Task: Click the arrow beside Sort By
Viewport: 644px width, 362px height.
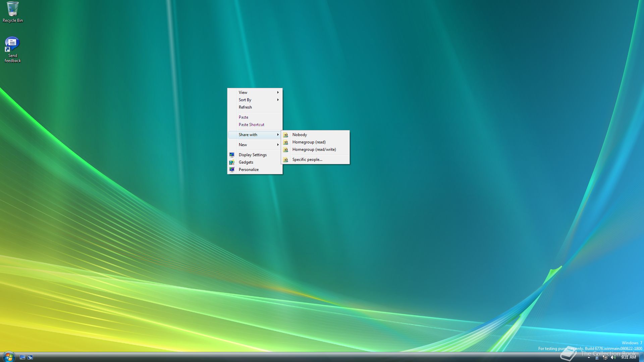Action: pos(278,100)
